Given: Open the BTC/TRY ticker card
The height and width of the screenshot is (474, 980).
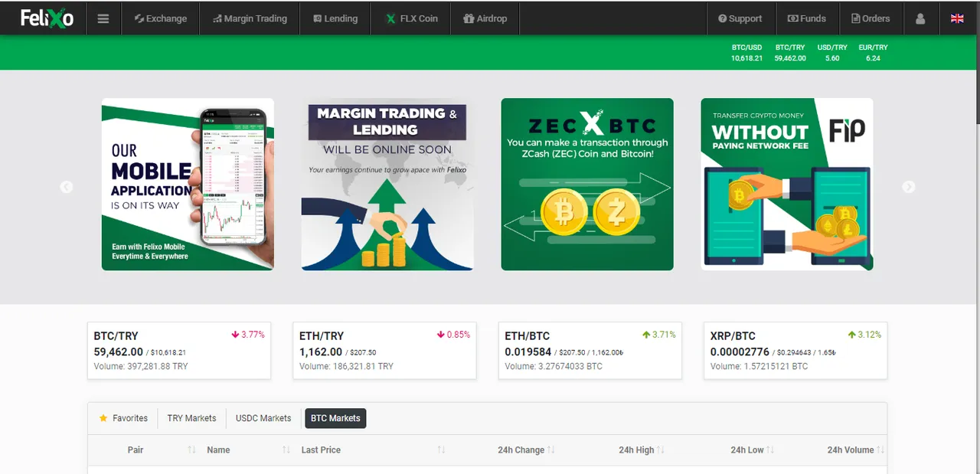Looking at the screenshot, I should [x=179, y=351].
